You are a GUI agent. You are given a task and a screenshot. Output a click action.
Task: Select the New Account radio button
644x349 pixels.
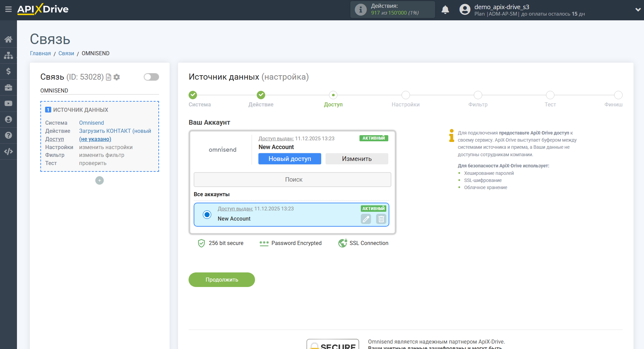pos(207,214)
